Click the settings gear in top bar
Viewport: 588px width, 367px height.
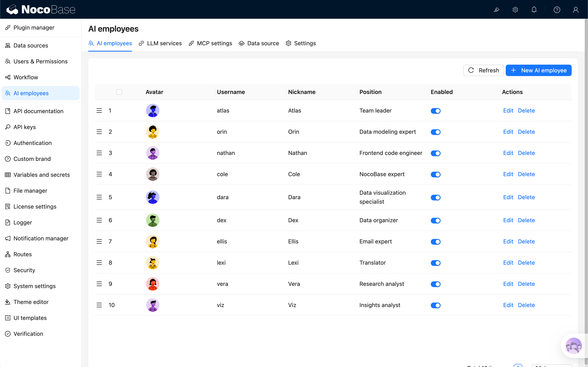pos(515,10)
